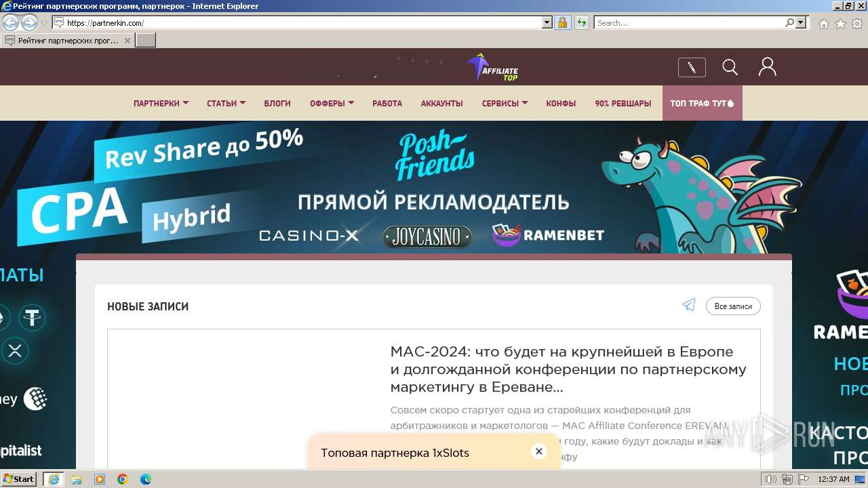The height and width of the screenshot is (488, 868).
Task: Click the security lock icon in address bar
Action: [x=562, y=22]
